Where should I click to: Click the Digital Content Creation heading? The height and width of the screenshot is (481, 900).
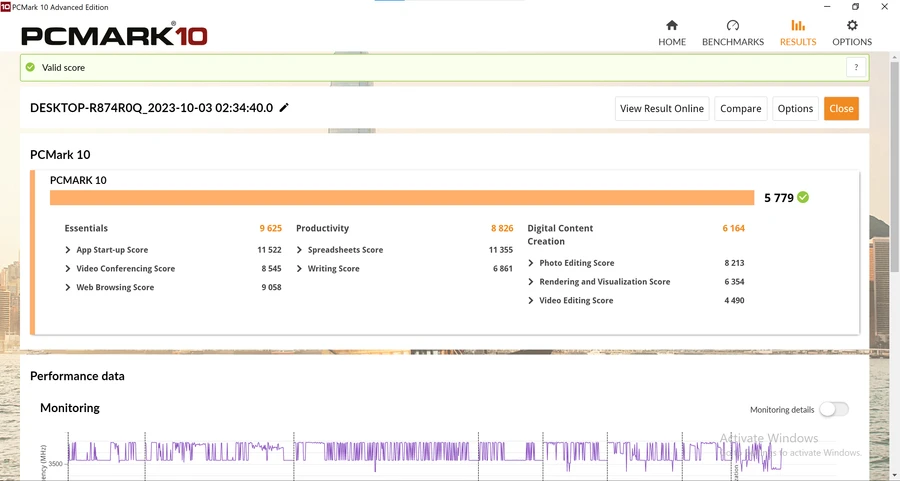point(560,234)
